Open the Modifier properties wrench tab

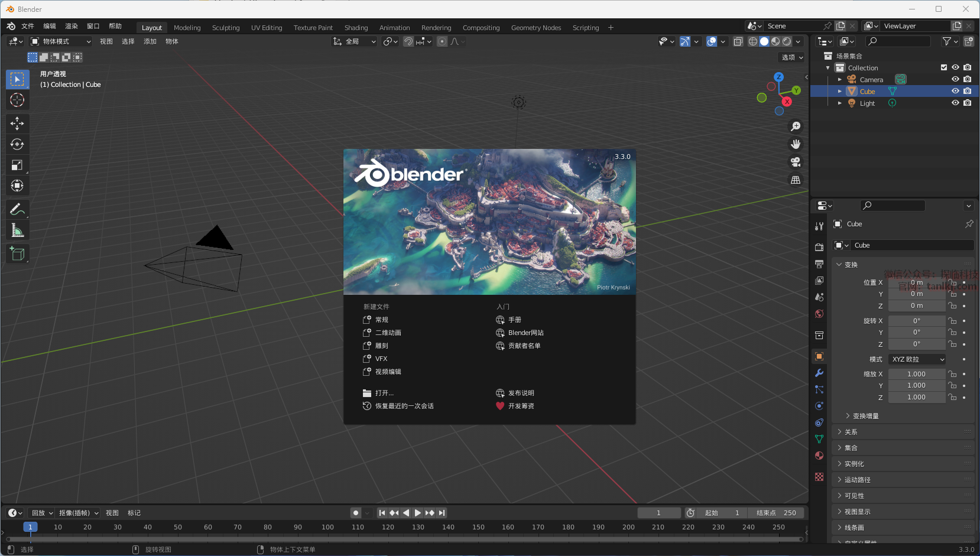(x=819, y=373)
